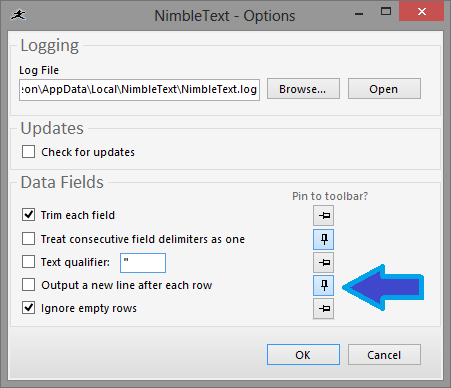The height and width of the screenshot is (388, 451).
Task: Click the NimbleText app icon in title bar
Action: point(18,15)
